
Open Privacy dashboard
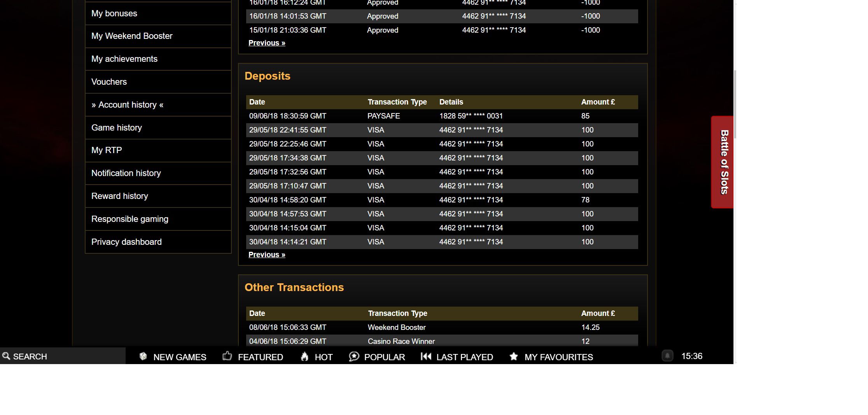tap(158, 242)
